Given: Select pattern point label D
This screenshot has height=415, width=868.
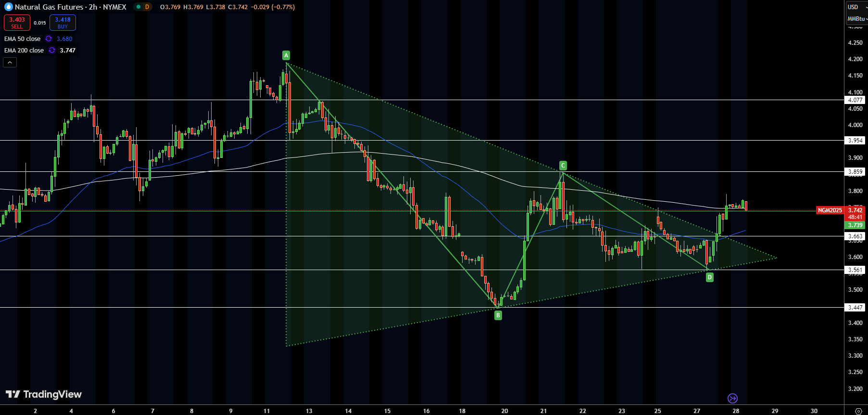Looking at the screenshot, I should coord(710,277).
